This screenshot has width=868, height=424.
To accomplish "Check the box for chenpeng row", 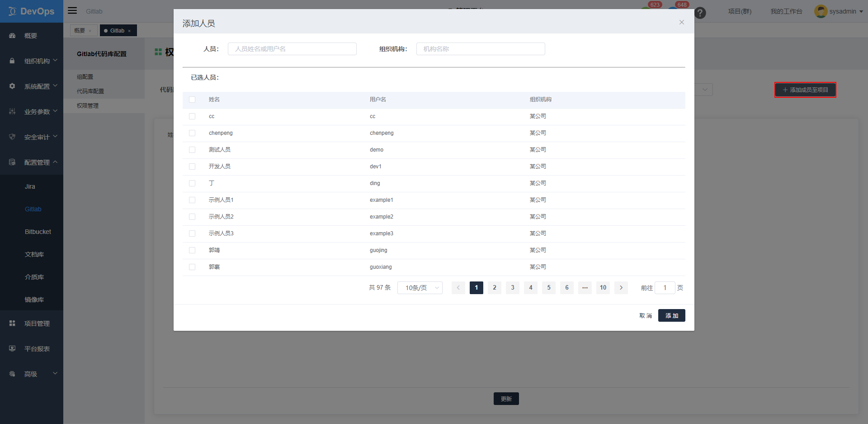I will [x=192, y=133].
